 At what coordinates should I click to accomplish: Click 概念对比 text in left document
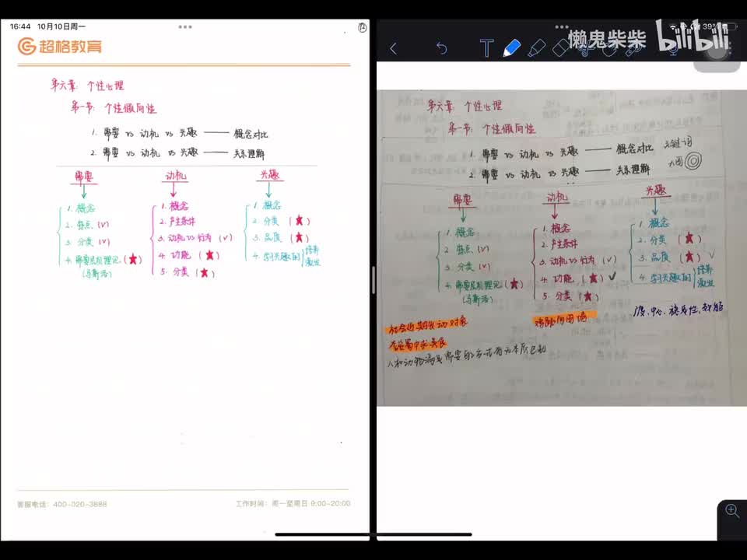[x=251, y=134]
